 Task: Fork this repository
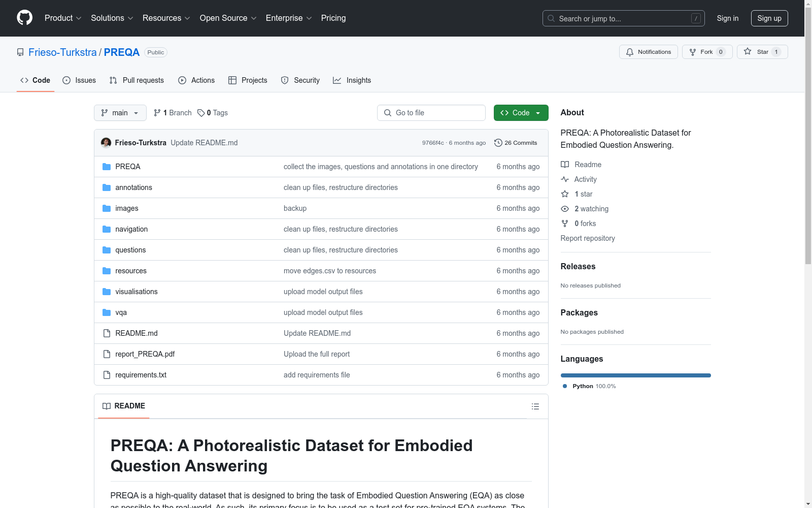point(707,52)
